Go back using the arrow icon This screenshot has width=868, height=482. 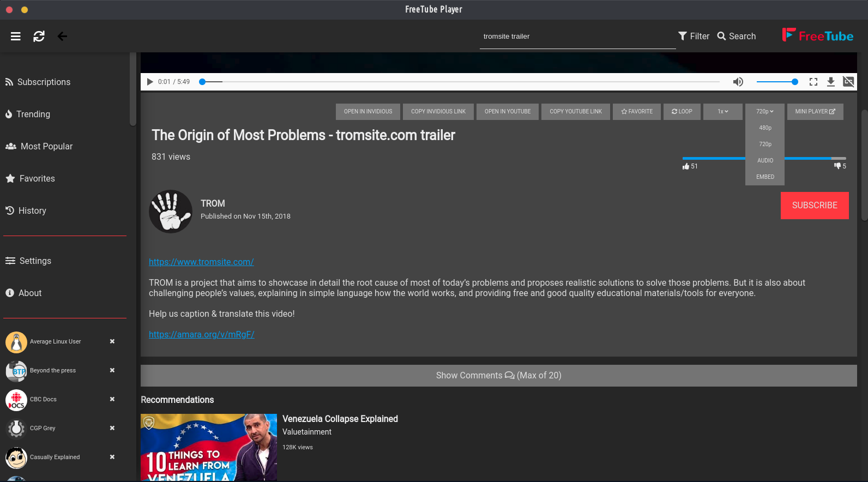[62, 37]
